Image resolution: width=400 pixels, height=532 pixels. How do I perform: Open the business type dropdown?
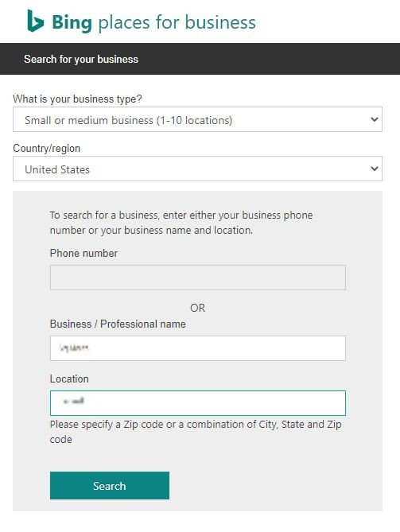197,119
